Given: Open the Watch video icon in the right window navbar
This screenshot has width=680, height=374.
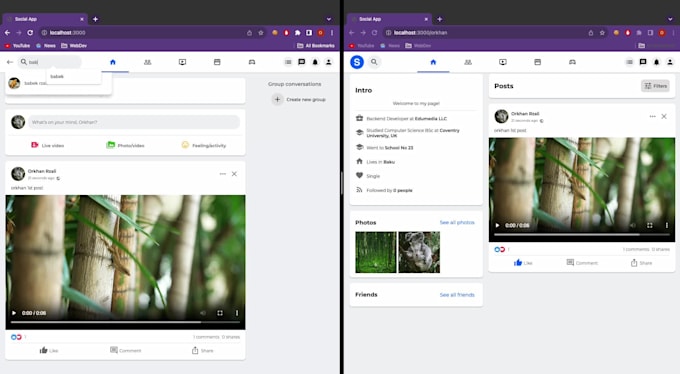Looking at the screenshot, I should coord(503,62).
